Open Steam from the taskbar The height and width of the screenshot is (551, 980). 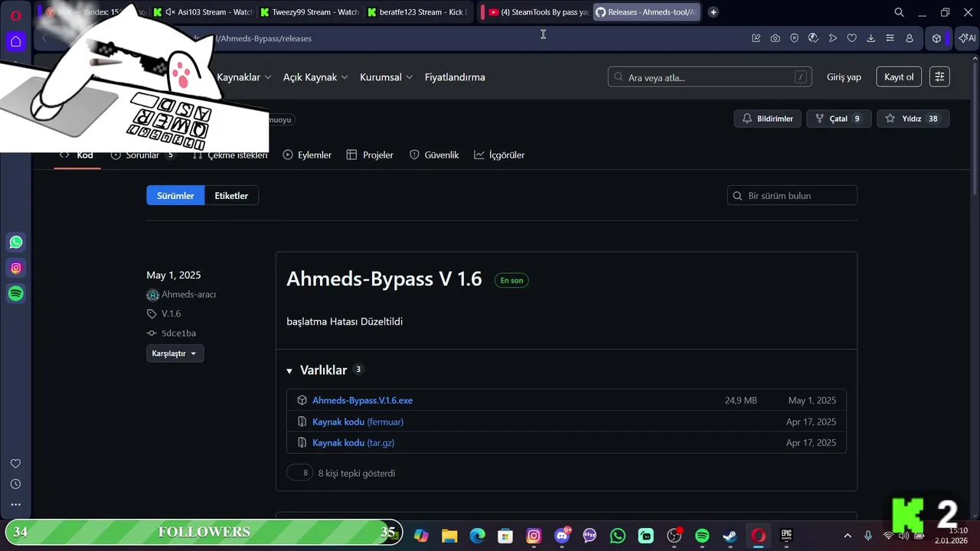click(730, 536)
